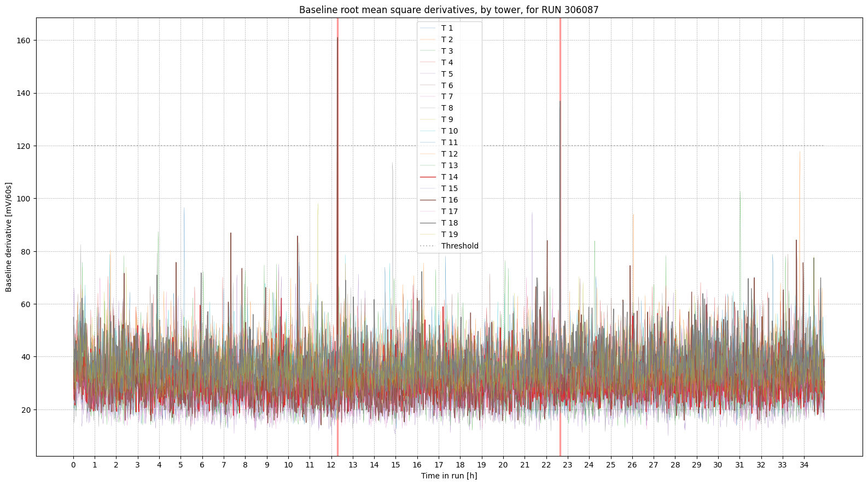Click the chart title mentioning RUN 306087
868x485 pixels.
tap(448, 10)
